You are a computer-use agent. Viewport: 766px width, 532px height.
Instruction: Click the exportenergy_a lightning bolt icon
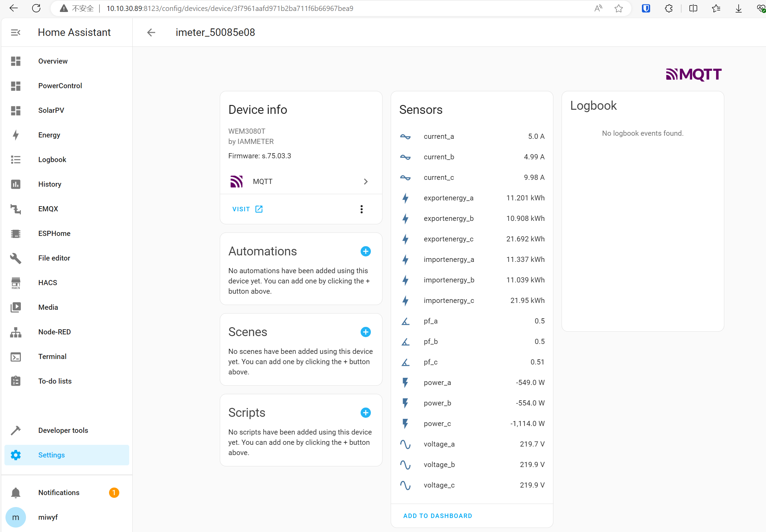[x=406, y=198]
